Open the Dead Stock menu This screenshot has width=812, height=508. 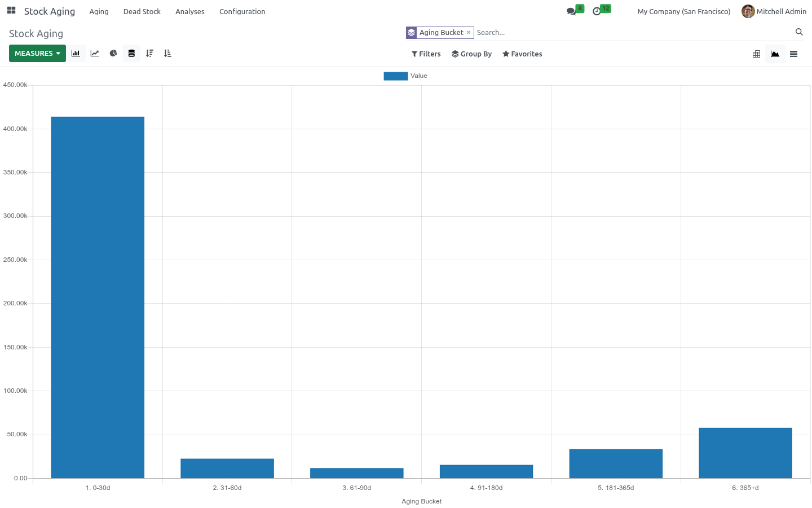tap(142, 11)
